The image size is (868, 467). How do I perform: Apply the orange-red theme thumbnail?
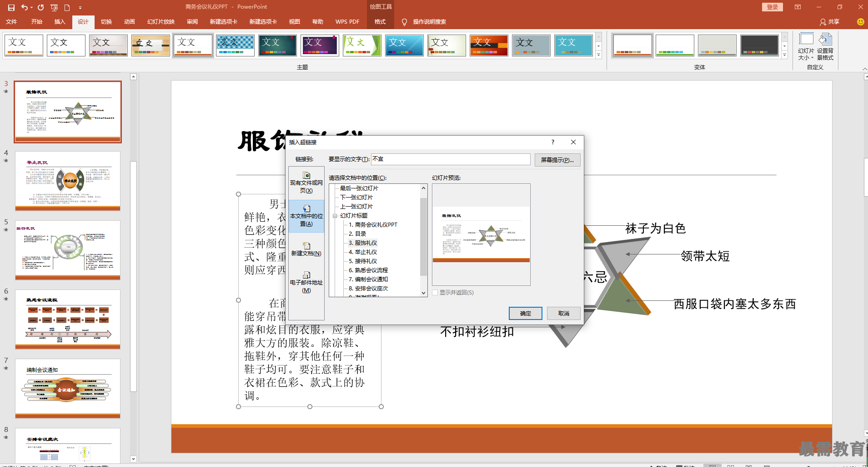[489, 46]
